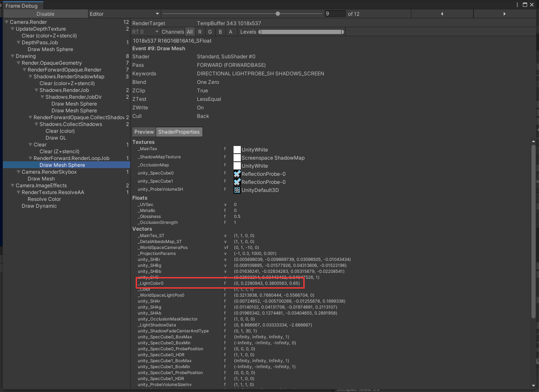Click the Screenspace ShadowMap texture thumbnail

click(x=237, y=157)
